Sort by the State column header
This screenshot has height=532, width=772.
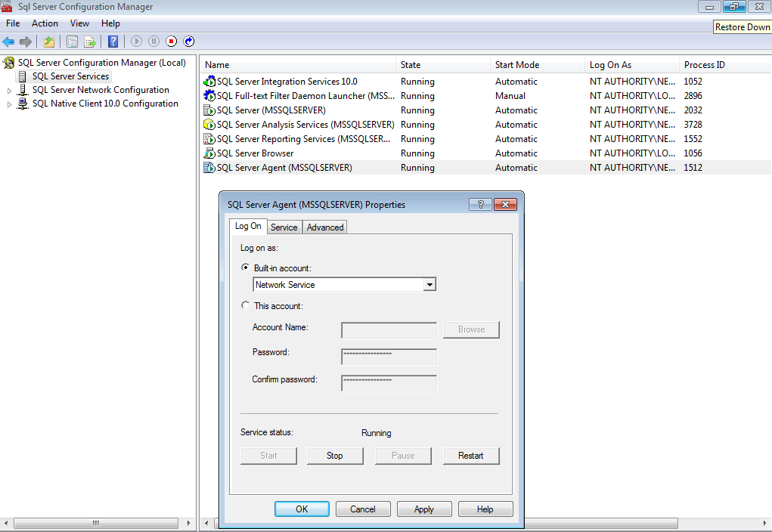pos(443,65)
